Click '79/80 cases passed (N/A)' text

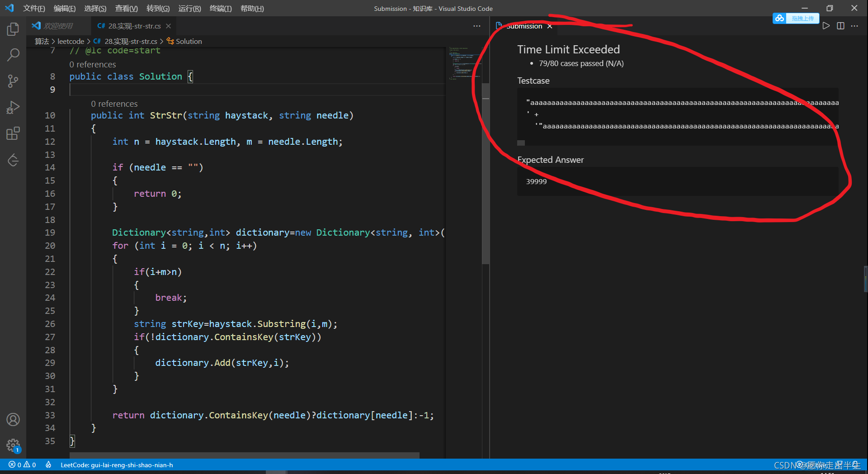point(581,63)
